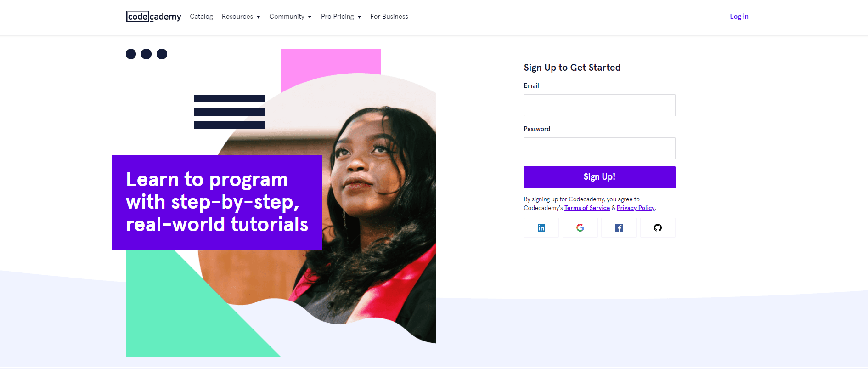Expand the Community dropdown menu
Screen dimensions: 868x369
pyautogui.click(x=290, y=17)
